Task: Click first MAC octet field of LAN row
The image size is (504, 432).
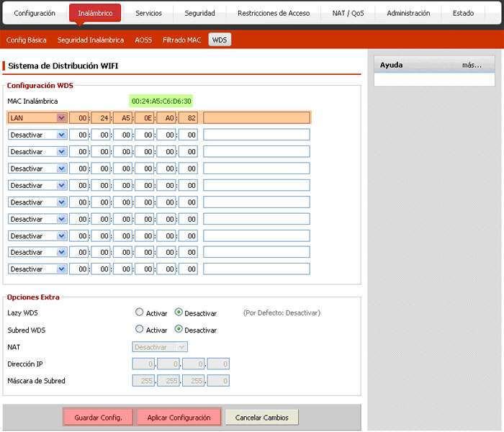Action: coord(79,118)
